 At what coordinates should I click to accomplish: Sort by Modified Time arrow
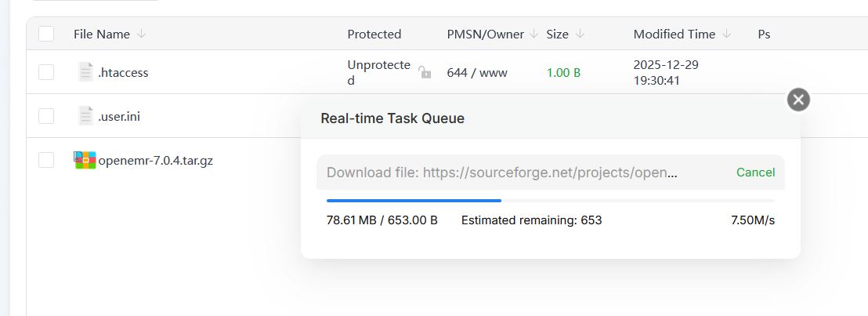click(x=727, y=34)
